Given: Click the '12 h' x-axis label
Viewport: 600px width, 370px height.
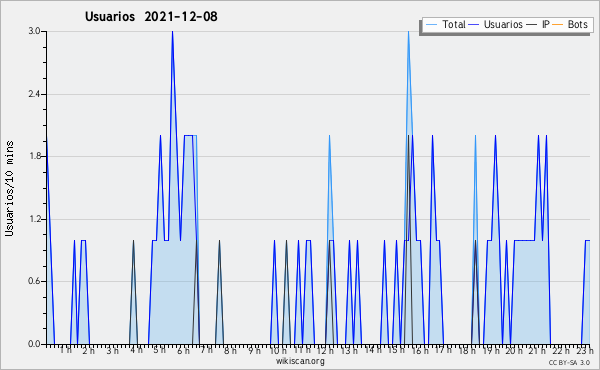Looking at the screenshot, I should pyautogui.click(x=326, y=350).
